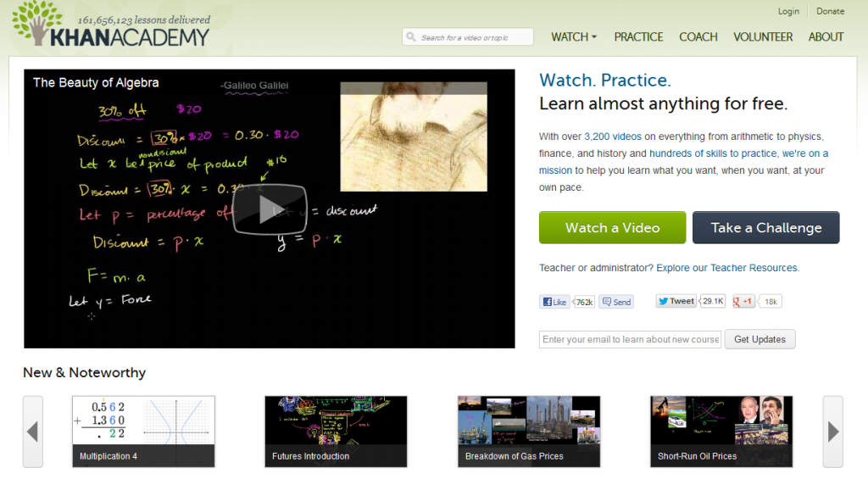Open the ABOUT page

826,37
